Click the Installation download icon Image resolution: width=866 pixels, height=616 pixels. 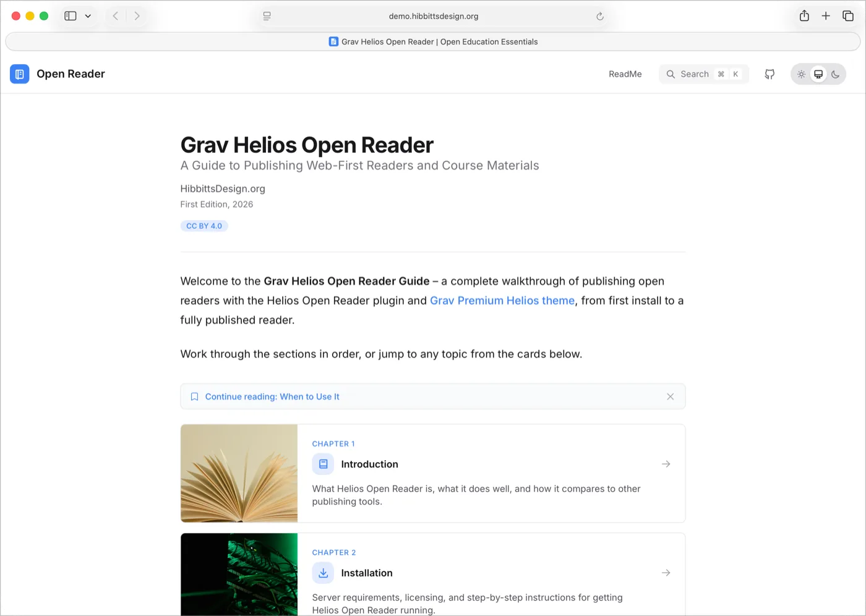[x=323, y=573]
